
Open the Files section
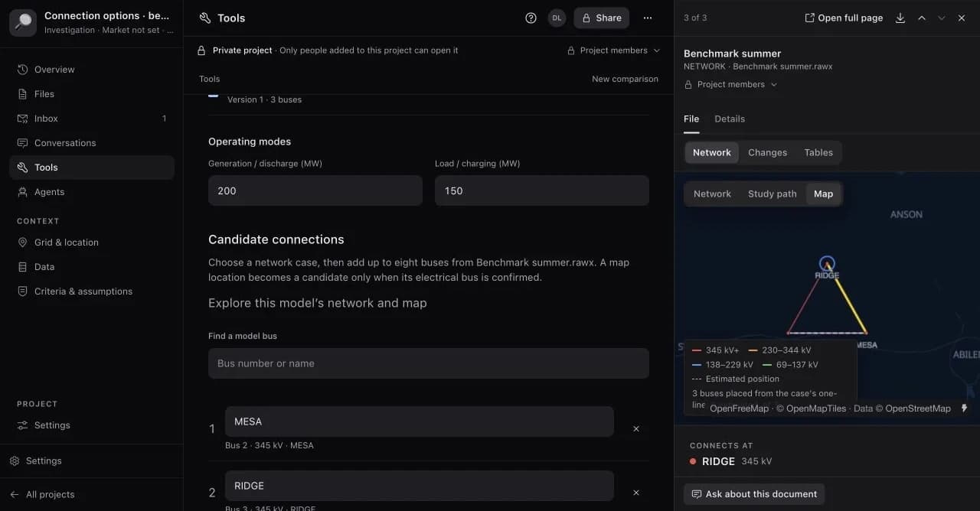[x=92, y=94]
